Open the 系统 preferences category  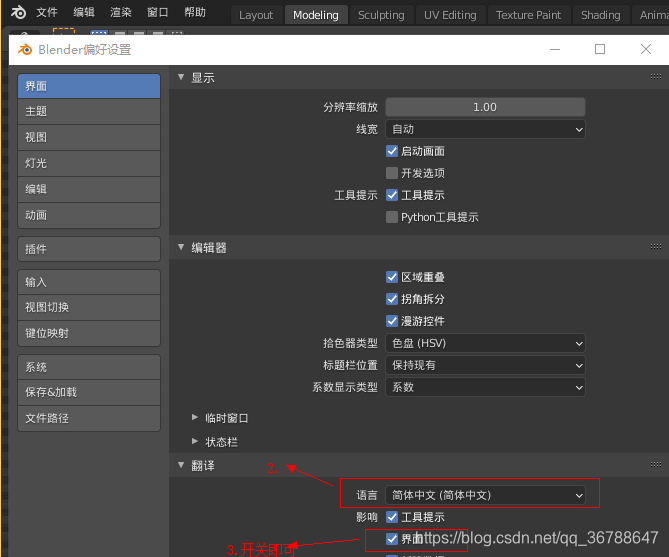click(x=89, y=367)
